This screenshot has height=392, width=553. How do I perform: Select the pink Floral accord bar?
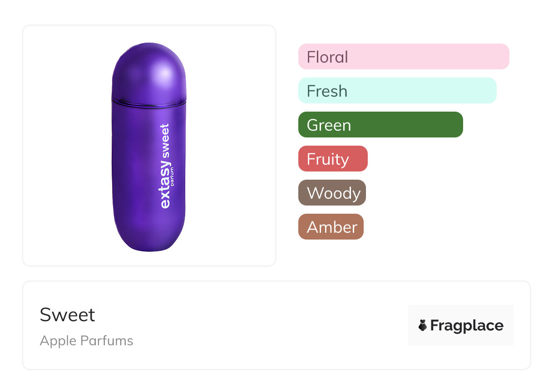pos(403,57)
